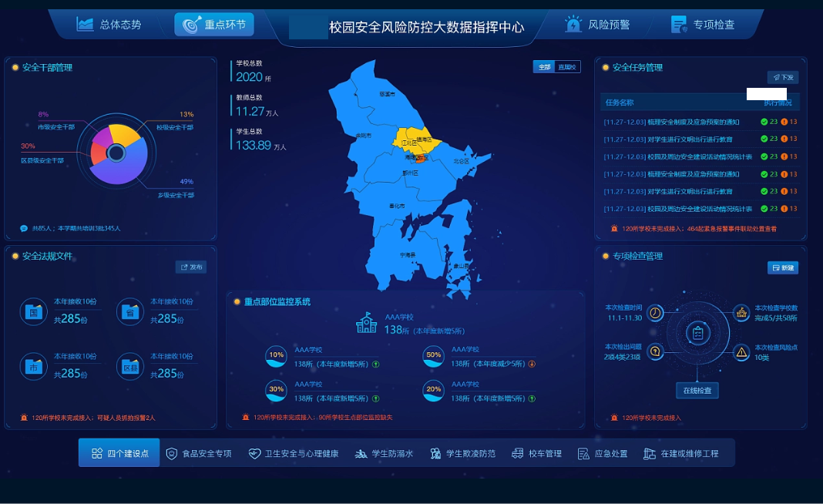Viewport: 823px width, 504px height.
Task: Select the purple 市级安全干部 pie segment
Action: click(x=103, y=137)
